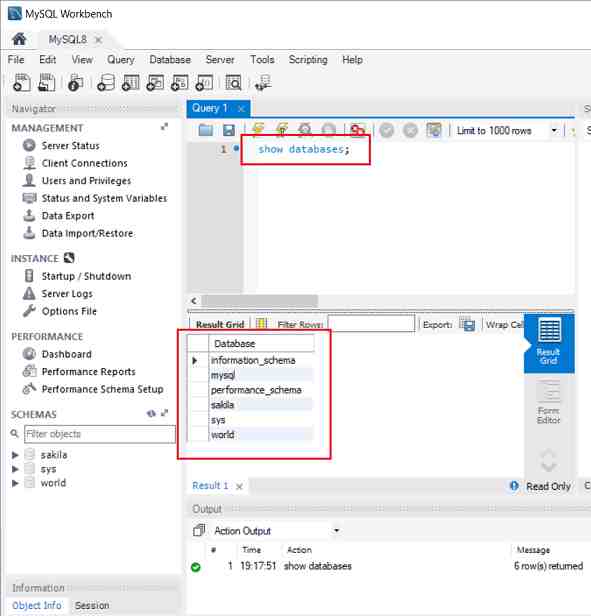Viewport: 591px width, 616px height.
Task: Close the MySQL8 connection tab
Action: tap(99, 40)
